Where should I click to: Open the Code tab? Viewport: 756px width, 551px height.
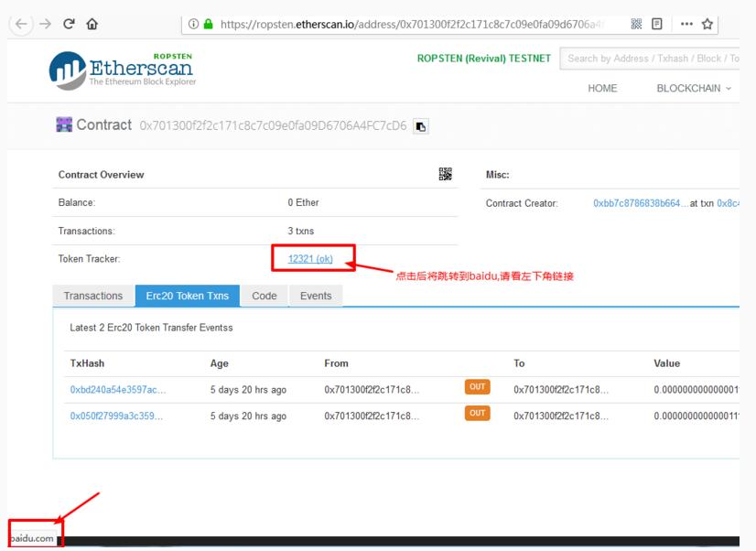tap(265, 296)
